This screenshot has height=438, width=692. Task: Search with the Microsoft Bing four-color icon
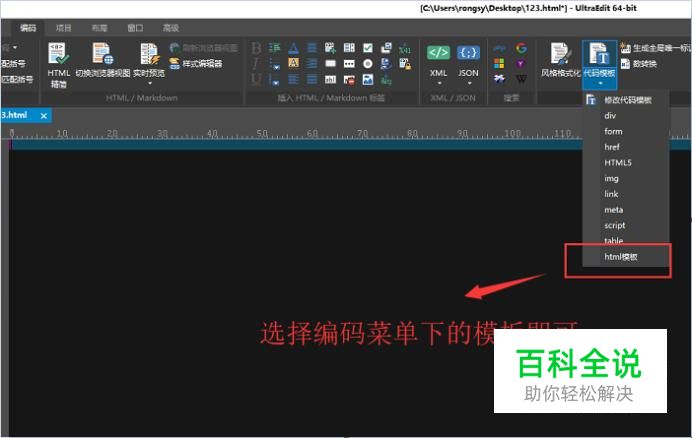pos(499,64)
